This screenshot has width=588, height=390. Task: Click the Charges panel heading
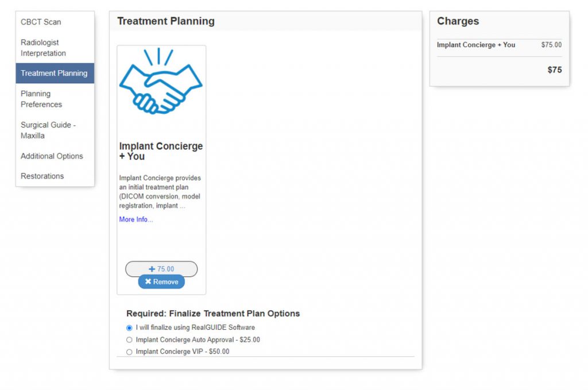point(458,21)
